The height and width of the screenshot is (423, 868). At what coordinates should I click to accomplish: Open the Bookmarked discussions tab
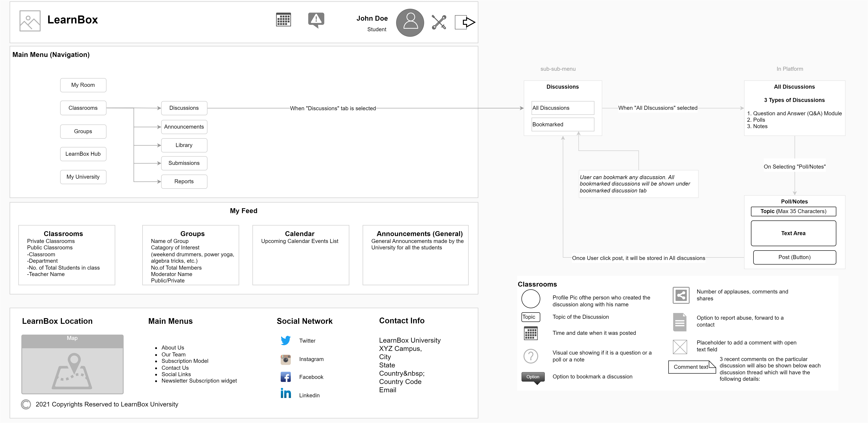click(x=562, y=124)
